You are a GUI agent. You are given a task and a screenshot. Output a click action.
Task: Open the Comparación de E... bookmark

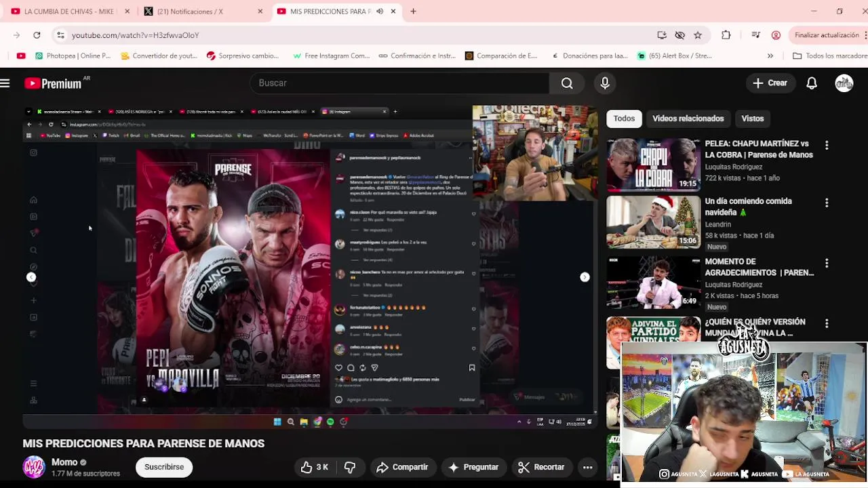501,56
